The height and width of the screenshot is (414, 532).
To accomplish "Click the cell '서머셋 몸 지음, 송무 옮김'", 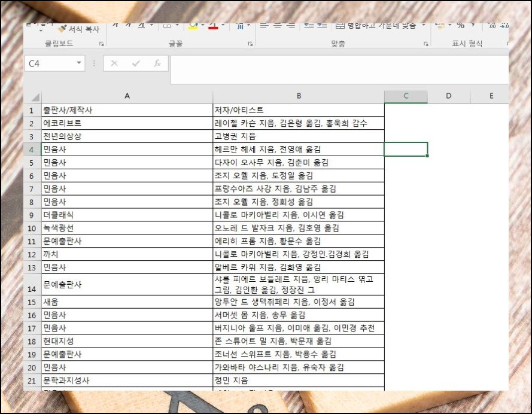I will 299,315.
